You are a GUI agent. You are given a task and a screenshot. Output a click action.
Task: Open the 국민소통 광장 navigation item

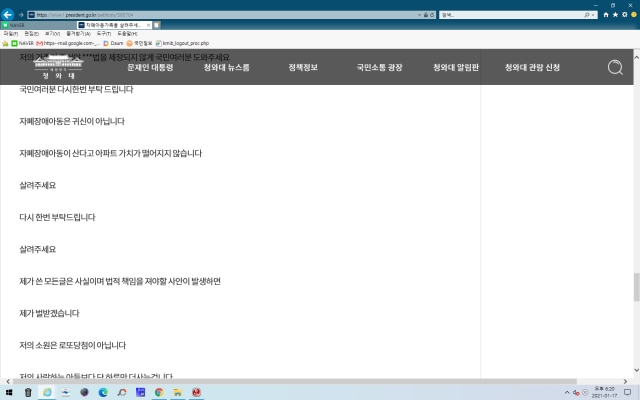tap(380, 67)
